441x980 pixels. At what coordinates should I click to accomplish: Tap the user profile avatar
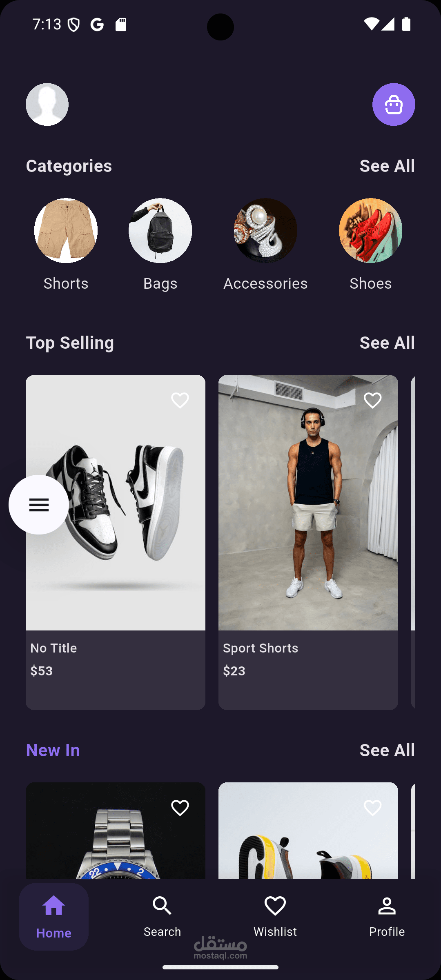47,105
